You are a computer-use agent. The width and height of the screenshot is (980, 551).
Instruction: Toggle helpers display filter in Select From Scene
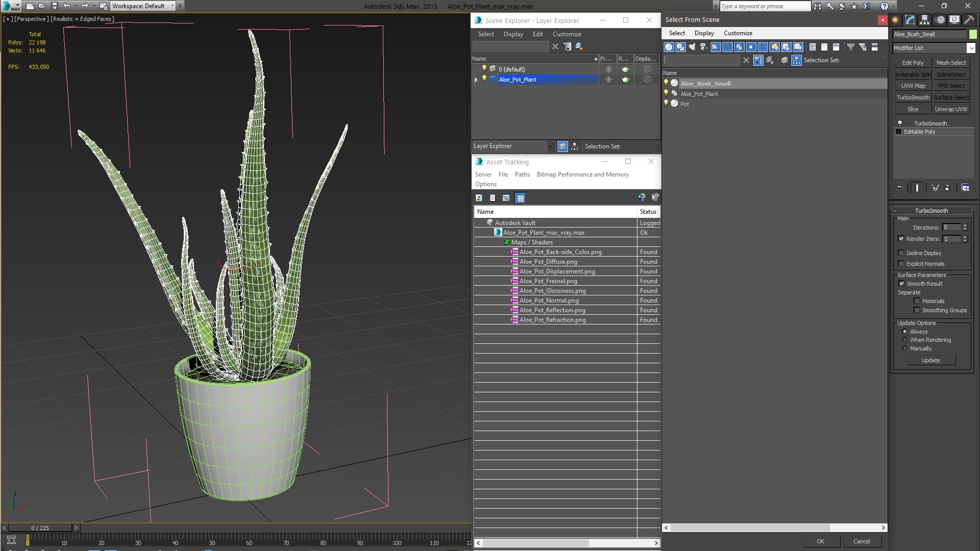coord(715,47)
